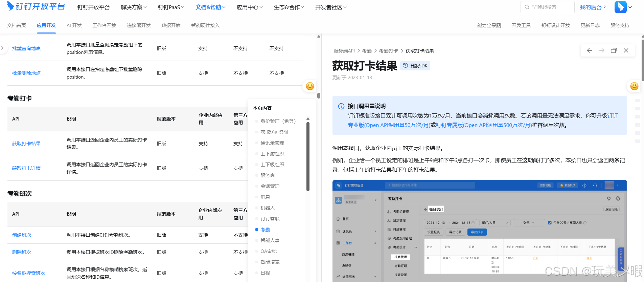The height and width of the screenshot is (282, 644).
Task: Focus the "/"唤起搜索 search field
Action: (x=548, y=7)
